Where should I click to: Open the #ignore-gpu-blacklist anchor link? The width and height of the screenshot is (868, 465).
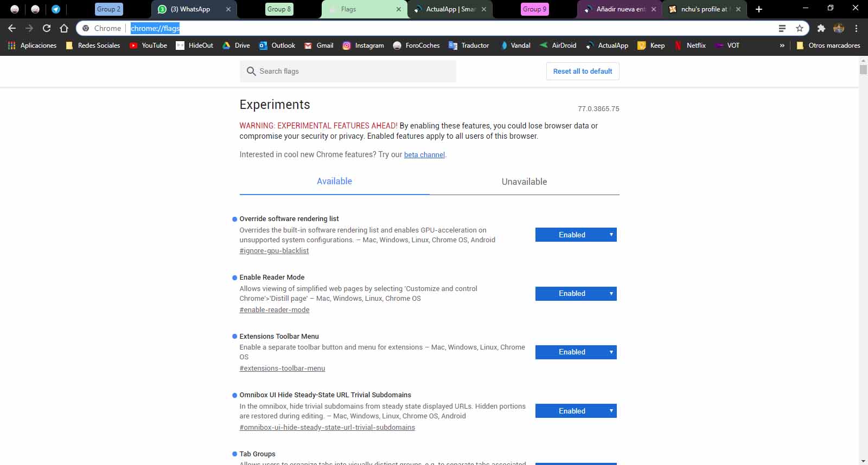coord(274,251)
